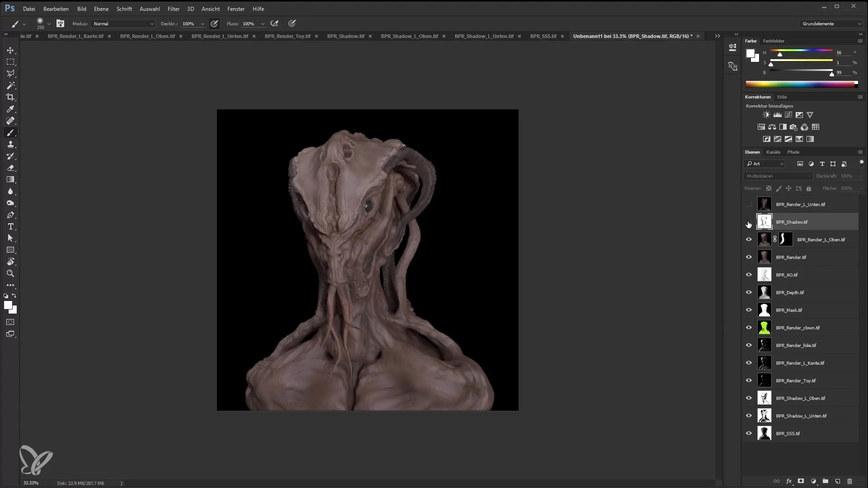Select the Zoom tool
This screenshot has height=488, width=868.
[10, 274]
